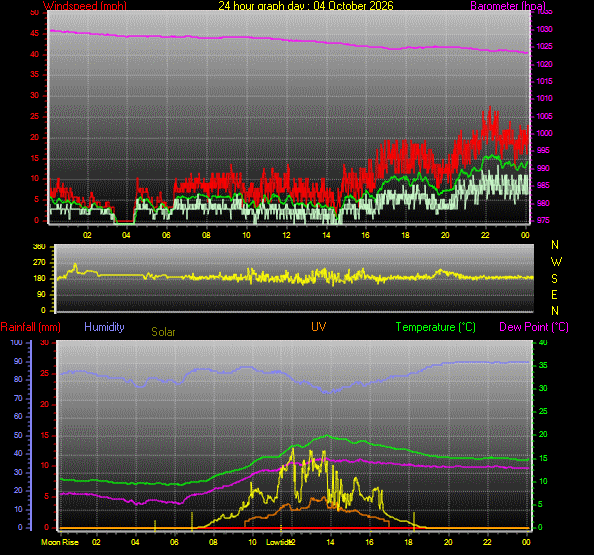Screen dimensions: 594x555
Task: Click the 35 value on the windspeed axis
Action: [34, 74]
